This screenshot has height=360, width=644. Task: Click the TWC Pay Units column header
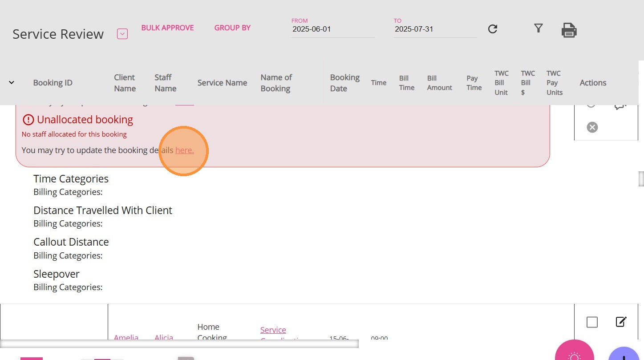pyautogui.click(x=555, y=83)
